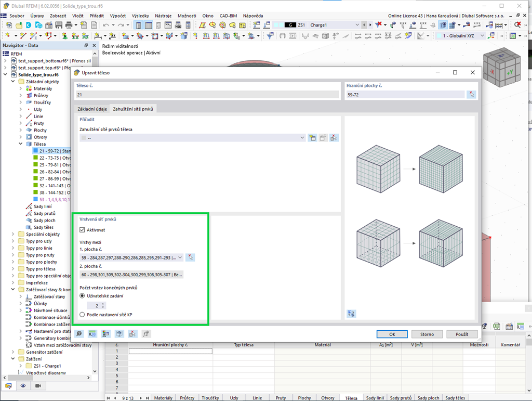The image size is (532, 401).
Task: Open the 1. plocha č. dropdown
Action: pyautogui.click(x=180, y=257)
